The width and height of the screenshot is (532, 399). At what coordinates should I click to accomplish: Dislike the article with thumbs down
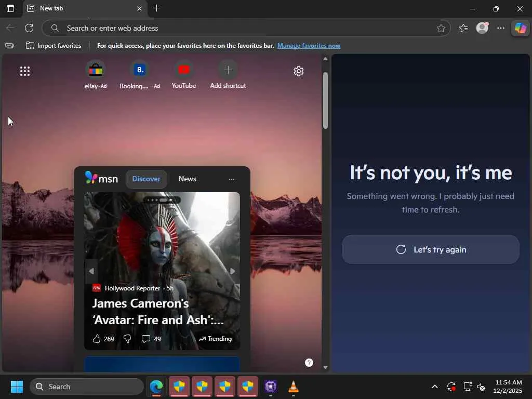pyautogui.click(x=128, y=339)
